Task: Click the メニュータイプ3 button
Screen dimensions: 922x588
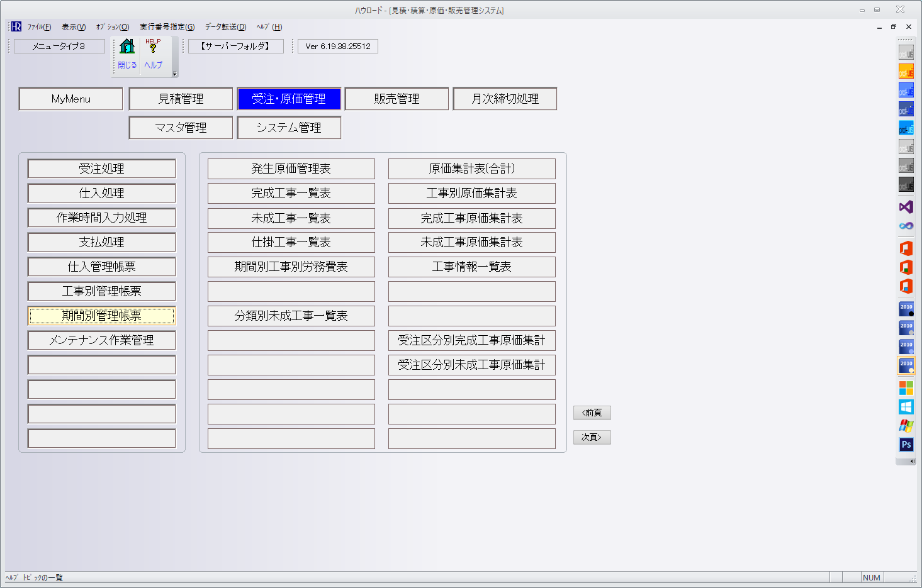Action: tap(59, 46)
